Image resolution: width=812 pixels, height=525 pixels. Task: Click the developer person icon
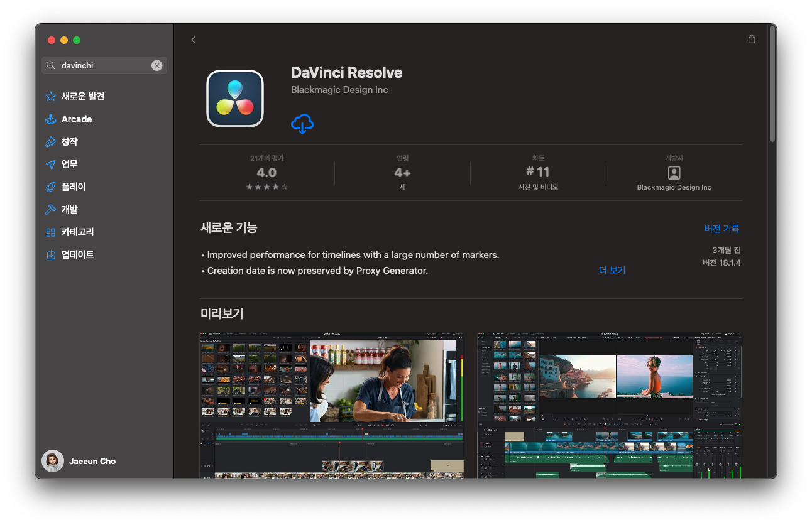pos(674,173)
